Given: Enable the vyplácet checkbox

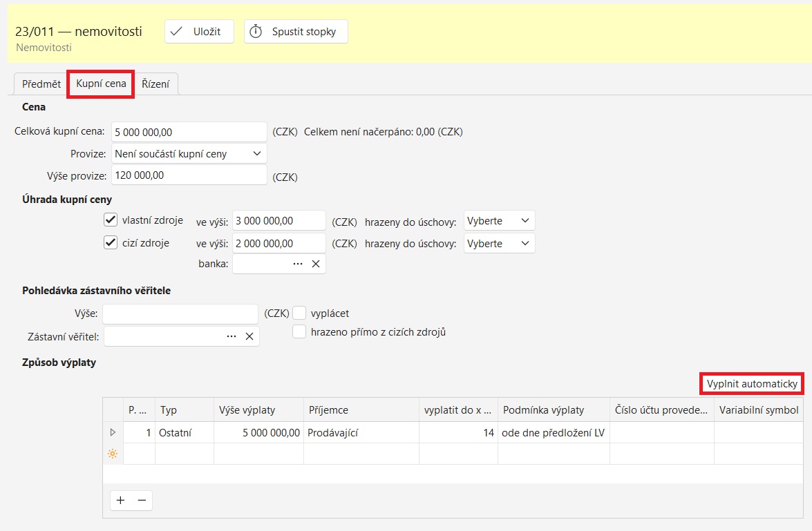Looking at the screenshot, I should tap(299, 313).
